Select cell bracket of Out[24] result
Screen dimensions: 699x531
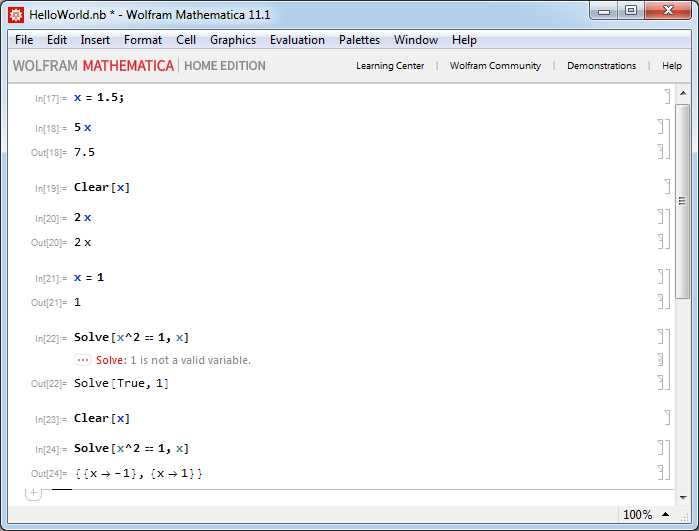coord(661,472)
